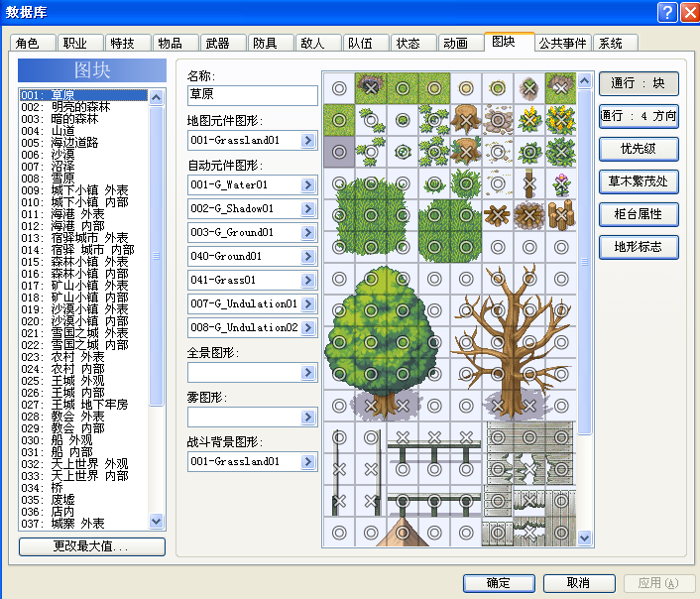
Task: Click the tile grid scrollbar up arrow
Action: point(584,81)
